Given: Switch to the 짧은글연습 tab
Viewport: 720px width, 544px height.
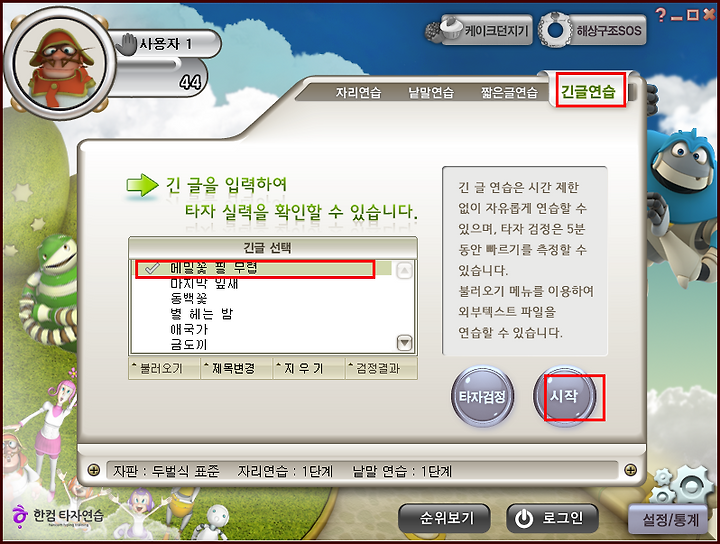Looking at the screenshot, I should point(509,92).
